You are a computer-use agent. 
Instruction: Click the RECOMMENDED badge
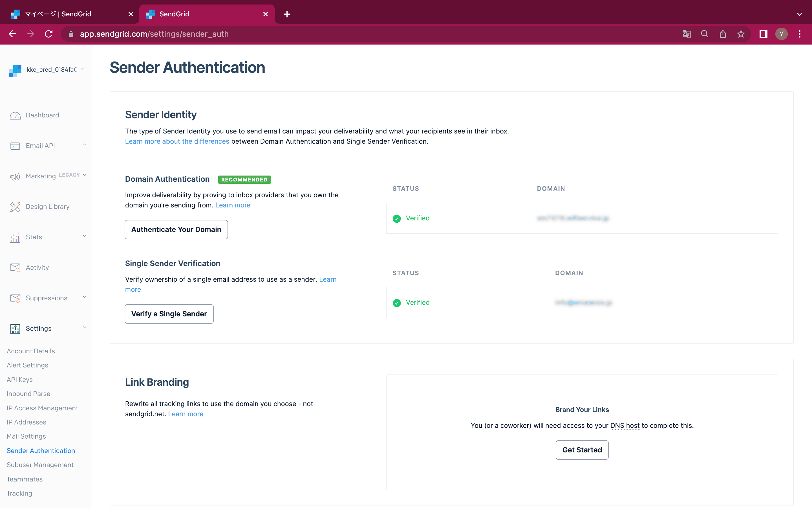coord(244,180)
